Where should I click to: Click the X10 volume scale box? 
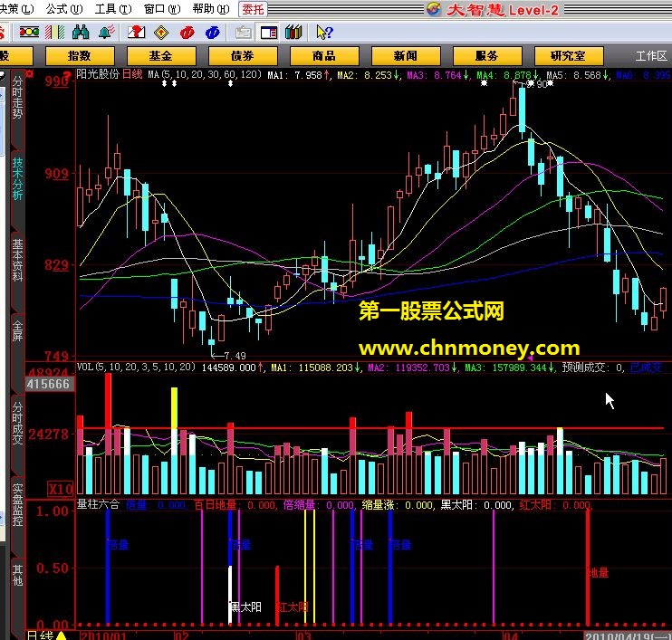click(x=61, y=489)
